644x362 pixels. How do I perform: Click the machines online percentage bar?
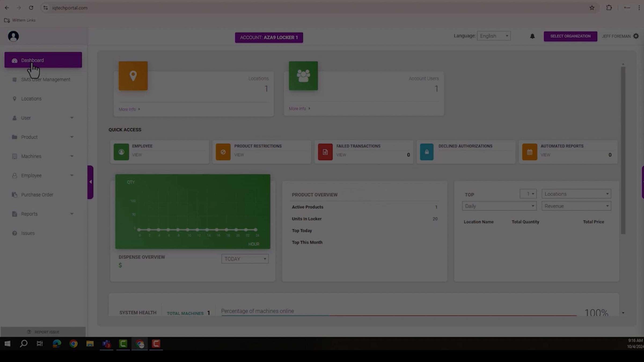pos(399,316)
